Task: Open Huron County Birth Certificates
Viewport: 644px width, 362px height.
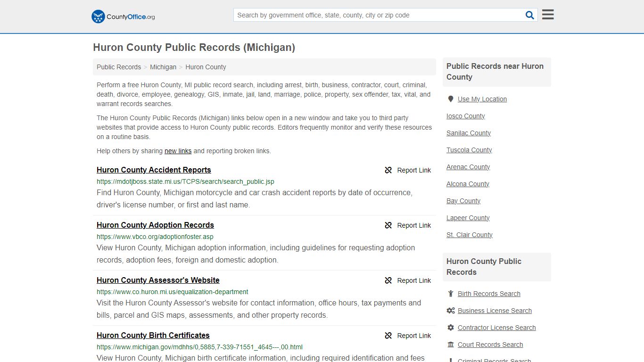Action: (153, 336)
